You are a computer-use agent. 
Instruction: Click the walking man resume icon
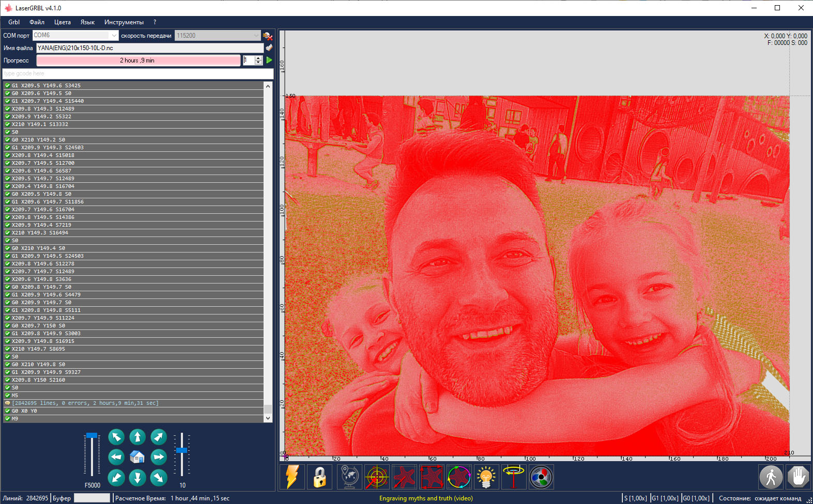pyautogui.click(x=771, y=477)
